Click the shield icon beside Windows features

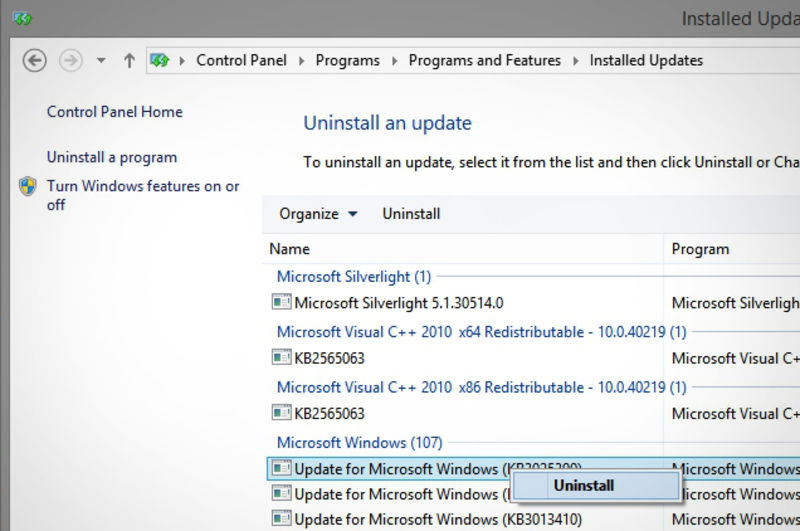pyautogui.click(x=28, y=187)
